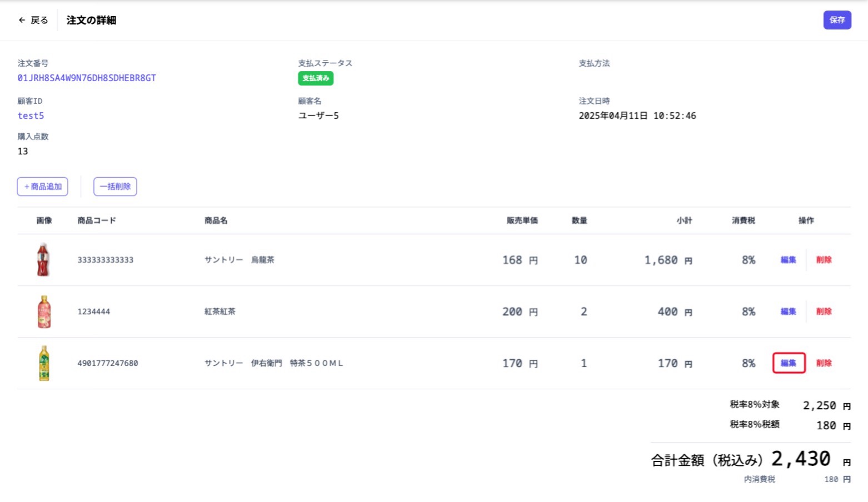The height and width of the screenshot is (502, 868).
Task: Edit the 紅茶紅茶 line item
Action: (788, 312)
